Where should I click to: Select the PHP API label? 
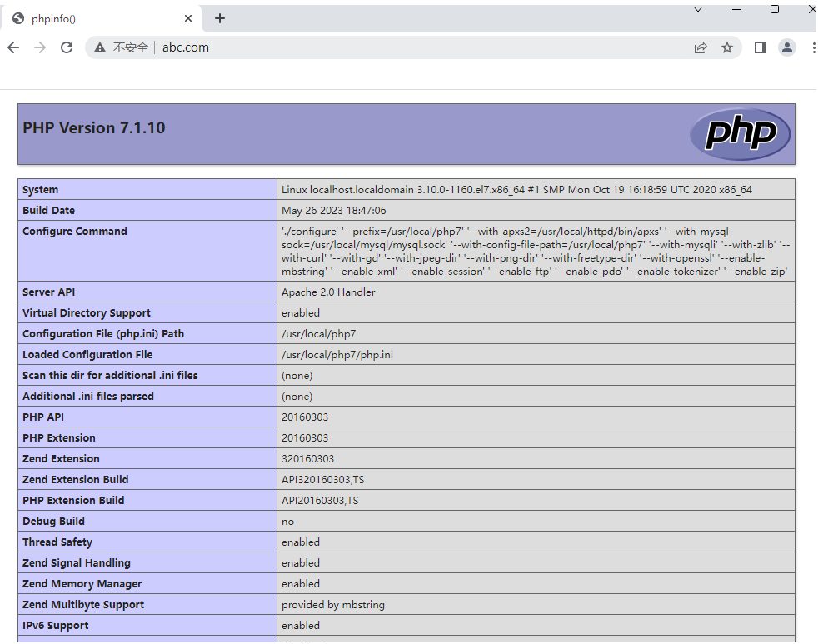[43, 417]
